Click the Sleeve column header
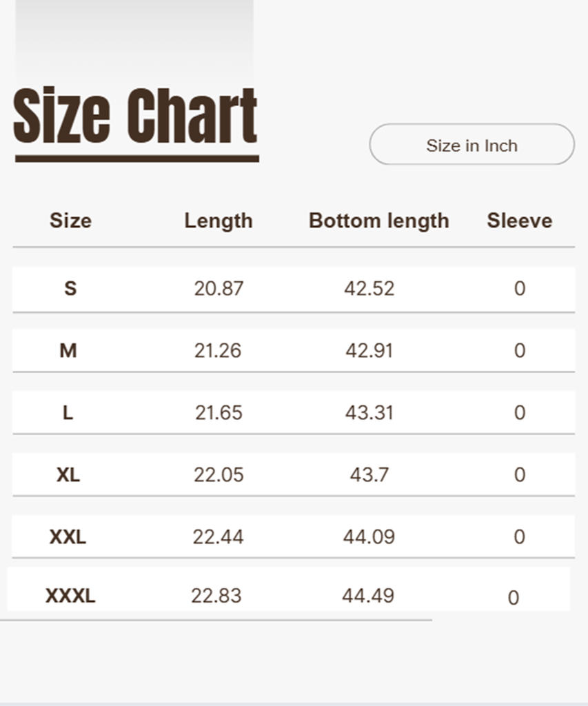588x706 pixels. (x=519, y=221)
